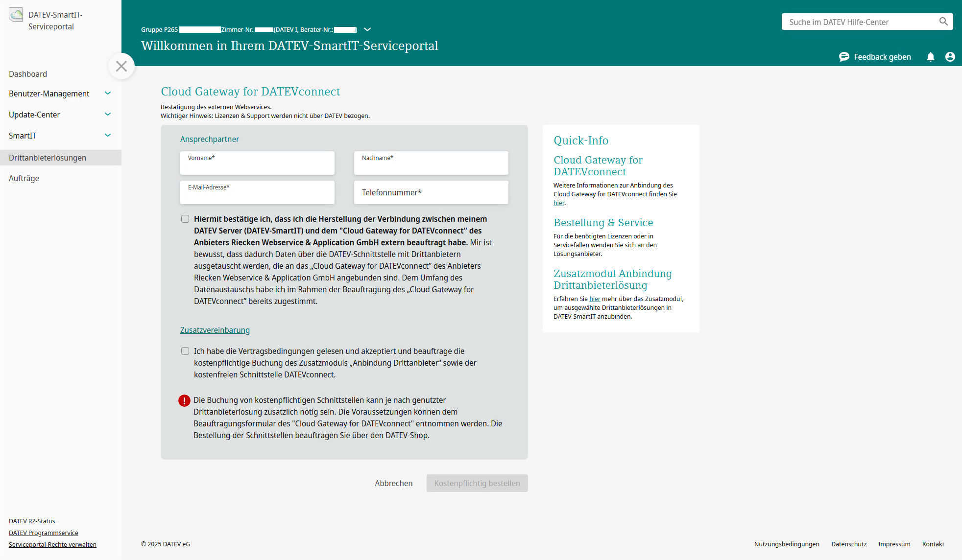Open the hier link under Cloud Gateway info
Viewport: 962px width, 560px height.
click(559, 203)
